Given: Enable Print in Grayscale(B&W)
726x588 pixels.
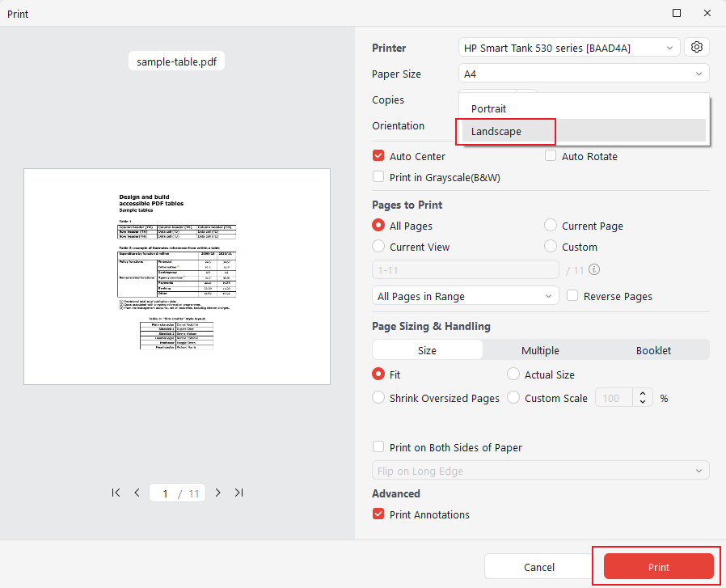Looking at the screenshot, I should 378,177.
